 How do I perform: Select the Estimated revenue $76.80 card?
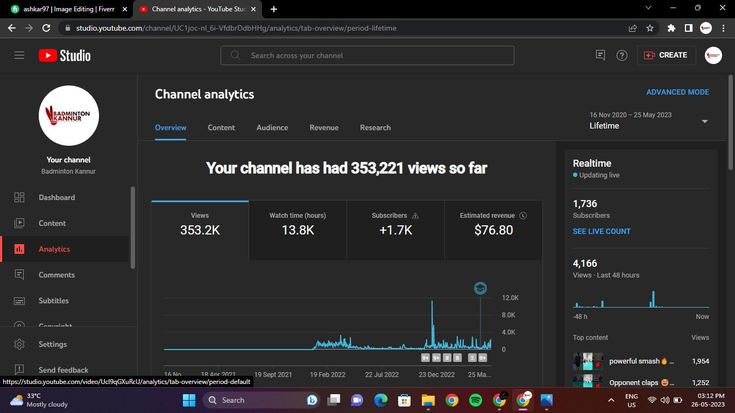click(493, 230)
